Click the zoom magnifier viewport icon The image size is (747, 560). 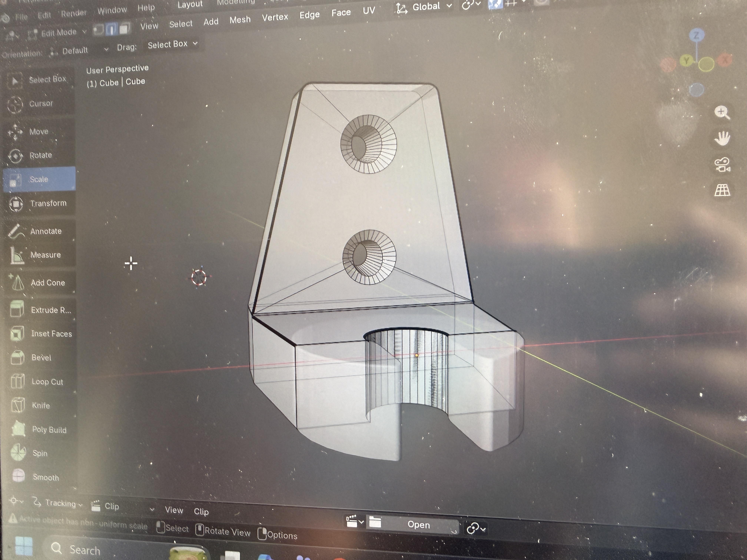pyautogui.click(x=722, y=113)
